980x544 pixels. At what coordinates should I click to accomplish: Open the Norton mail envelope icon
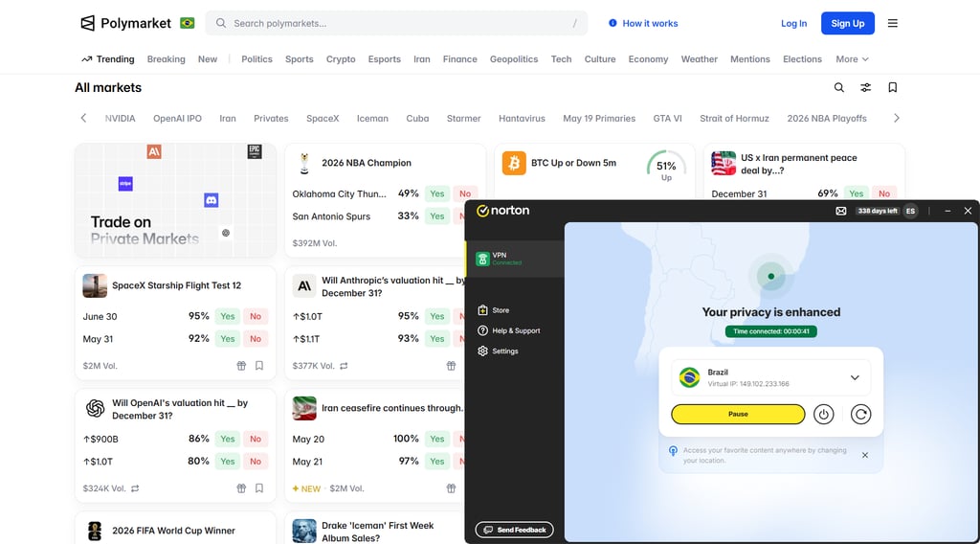pos(841,211)
